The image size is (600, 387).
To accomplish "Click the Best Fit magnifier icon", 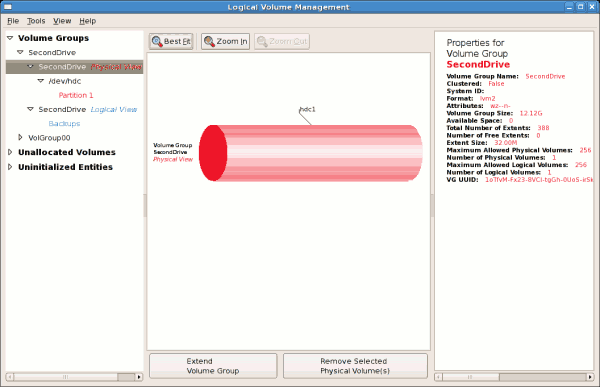I will pos(157,41).
